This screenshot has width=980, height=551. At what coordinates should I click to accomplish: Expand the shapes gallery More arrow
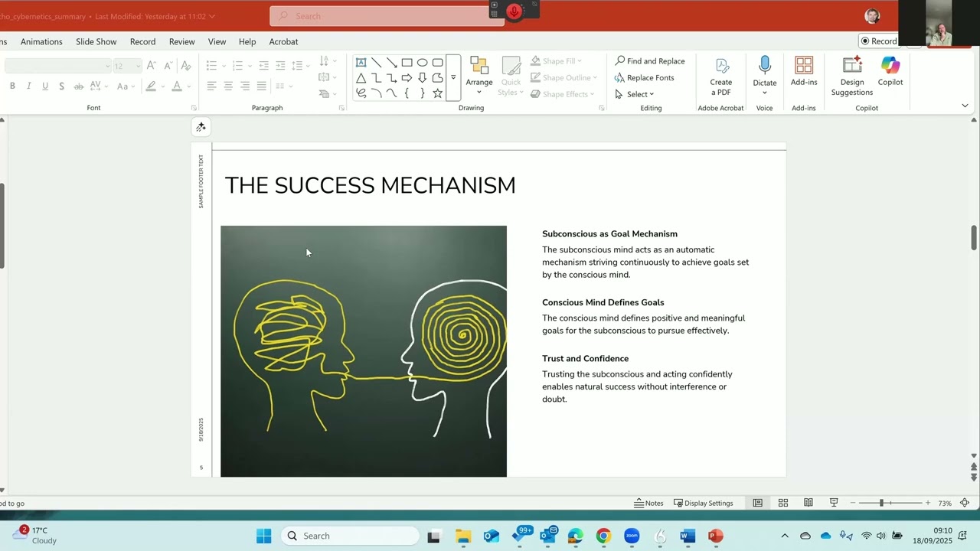[x=453, y=78]
